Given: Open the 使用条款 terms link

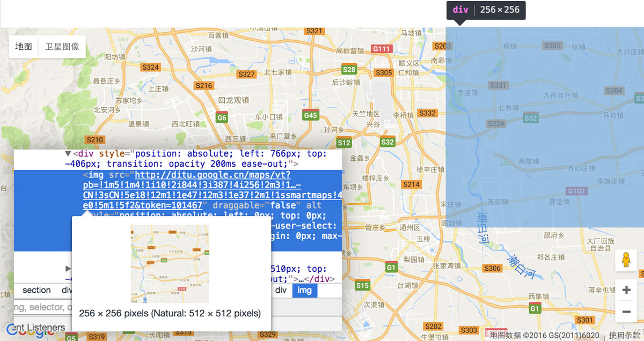Looking at the screenshot, I should click(624, 335).
